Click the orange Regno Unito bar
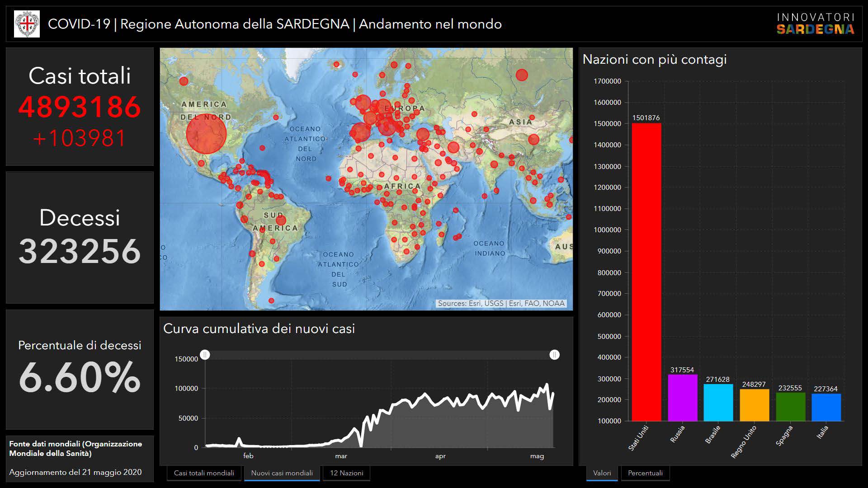The width and height of the screenshot is (868, 488). click(x=754, y=405)
